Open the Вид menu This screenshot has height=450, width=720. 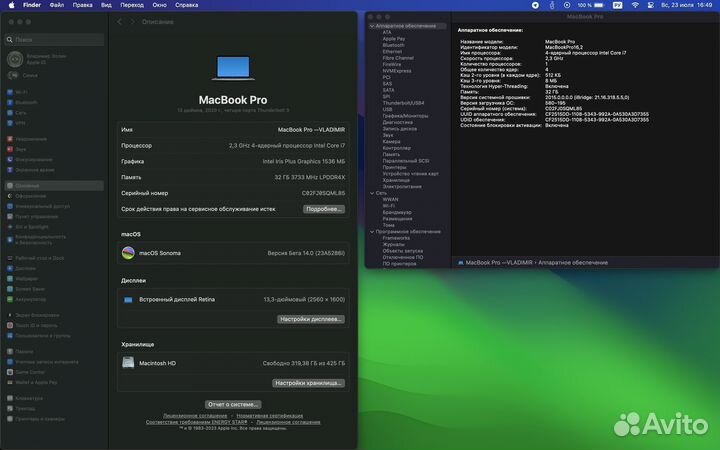point(106,5)
